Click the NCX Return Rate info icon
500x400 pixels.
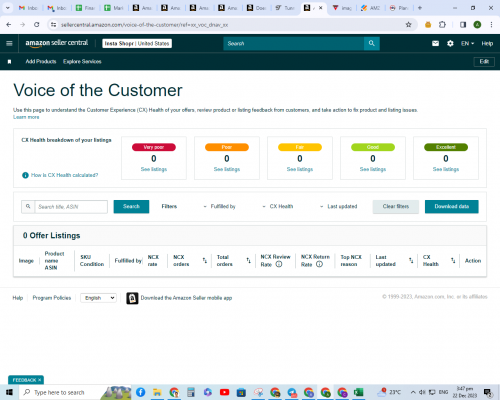319,264
